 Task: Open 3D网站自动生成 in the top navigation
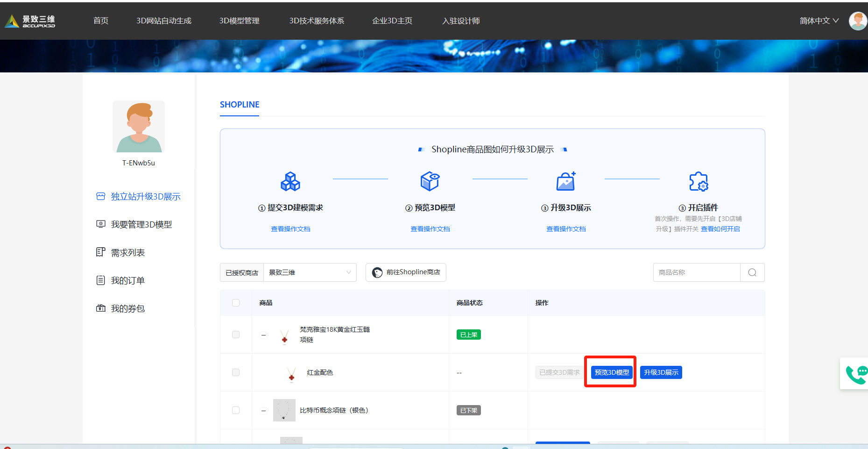(164, 21)
